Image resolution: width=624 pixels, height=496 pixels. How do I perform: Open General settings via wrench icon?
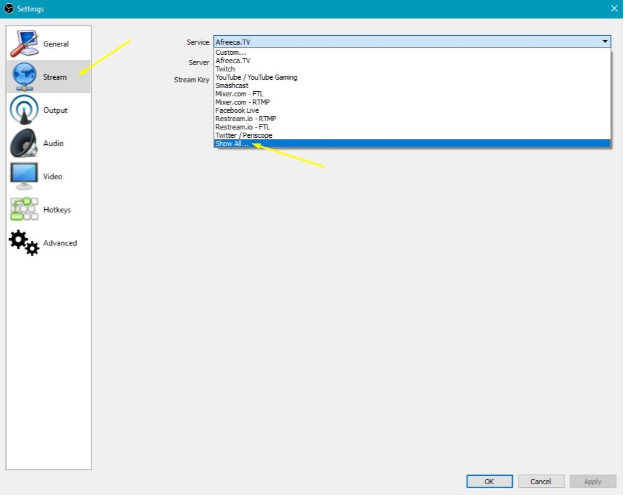pyautogui.click(x=24, y=43)
